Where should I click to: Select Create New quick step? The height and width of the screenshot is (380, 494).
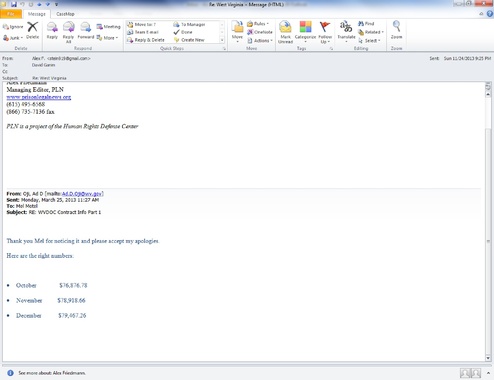click(189, 40)
